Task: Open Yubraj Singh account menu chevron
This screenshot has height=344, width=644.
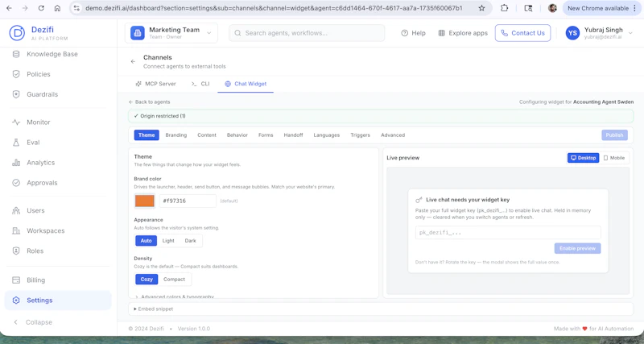Action: point(631,33)
